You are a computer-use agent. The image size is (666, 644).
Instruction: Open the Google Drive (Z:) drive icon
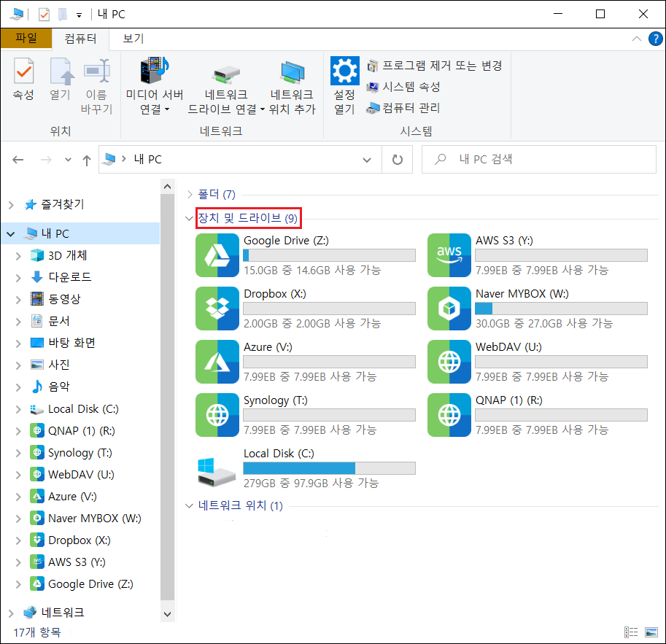coord(217,255)
